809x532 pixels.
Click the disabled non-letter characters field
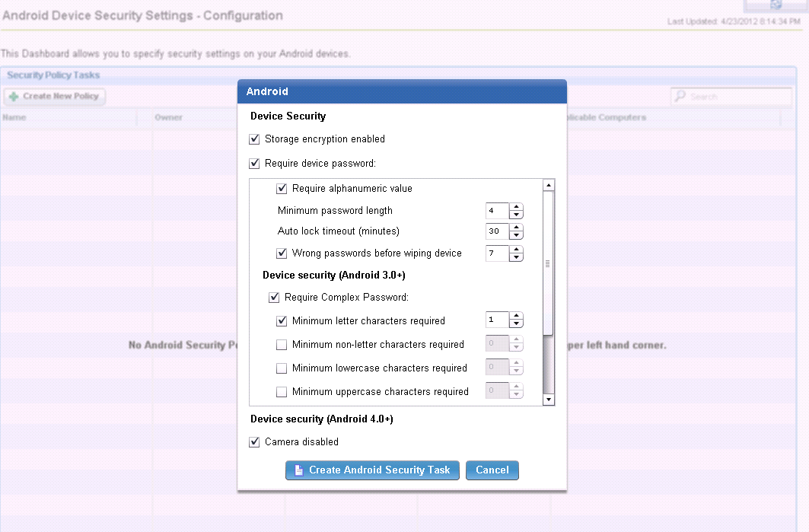pos(498,343)
